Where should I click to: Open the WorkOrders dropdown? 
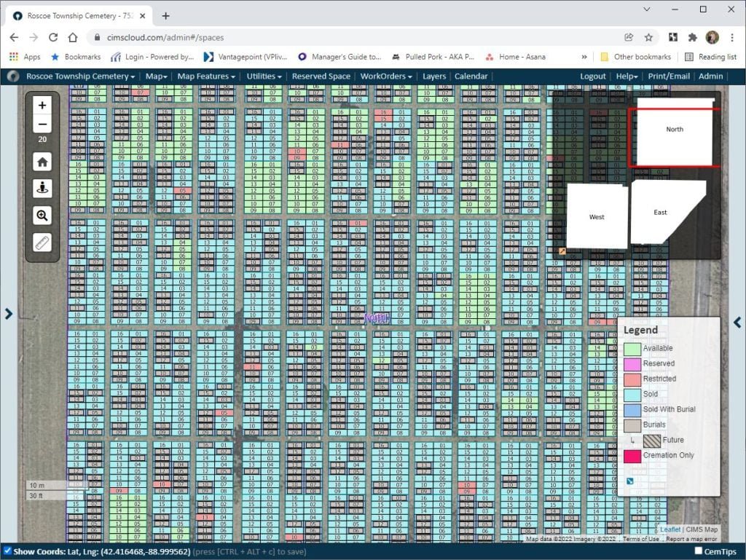click(x=386, y=76)
